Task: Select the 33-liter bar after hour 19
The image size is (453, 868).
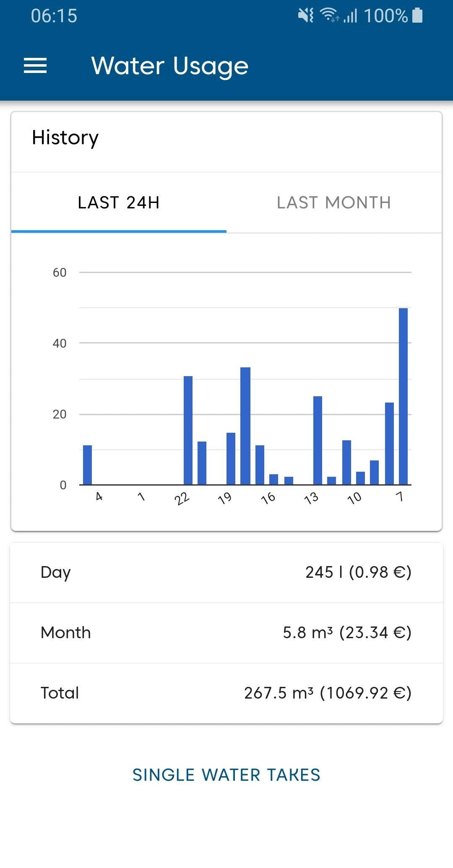Action: [245, 426]
